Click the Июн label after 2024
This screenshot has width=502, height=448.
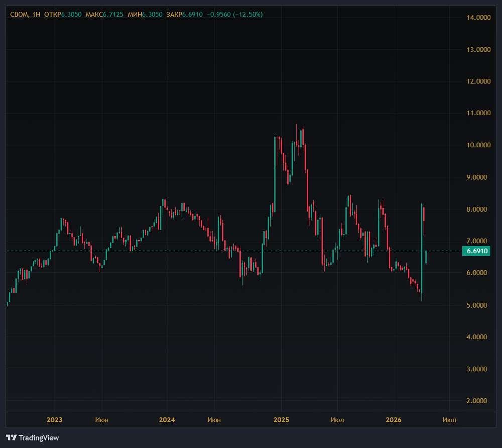pos(214,420)
